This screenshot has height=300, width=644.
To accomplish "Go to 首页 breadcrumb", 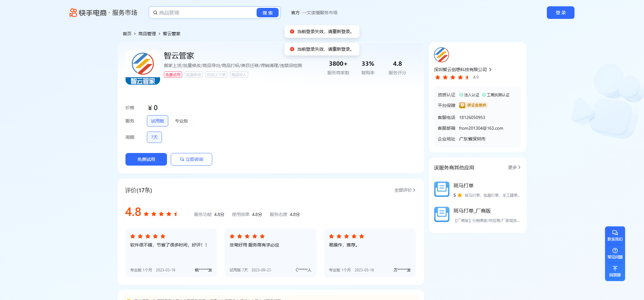I will point(127,34).
